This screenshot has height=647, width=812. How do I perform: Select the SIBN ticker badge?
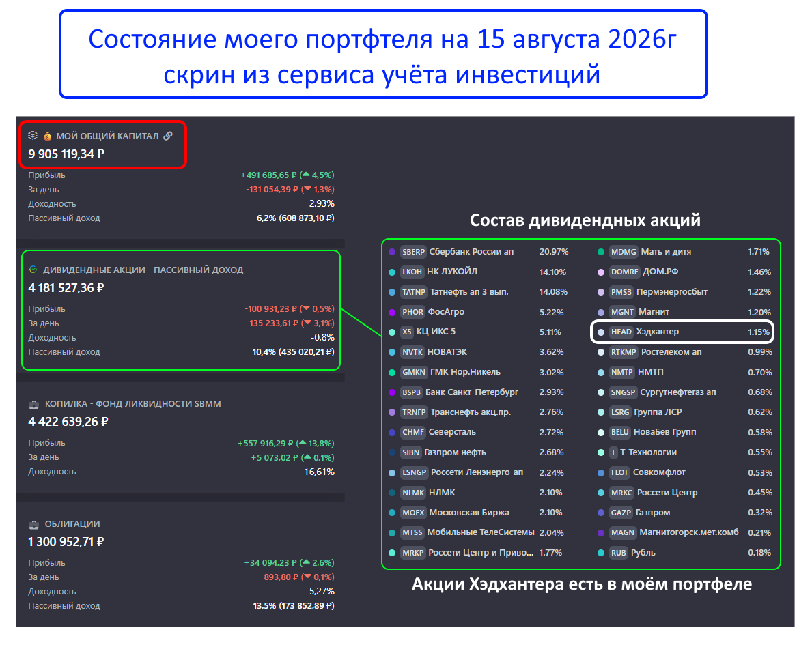click(410, 452)
